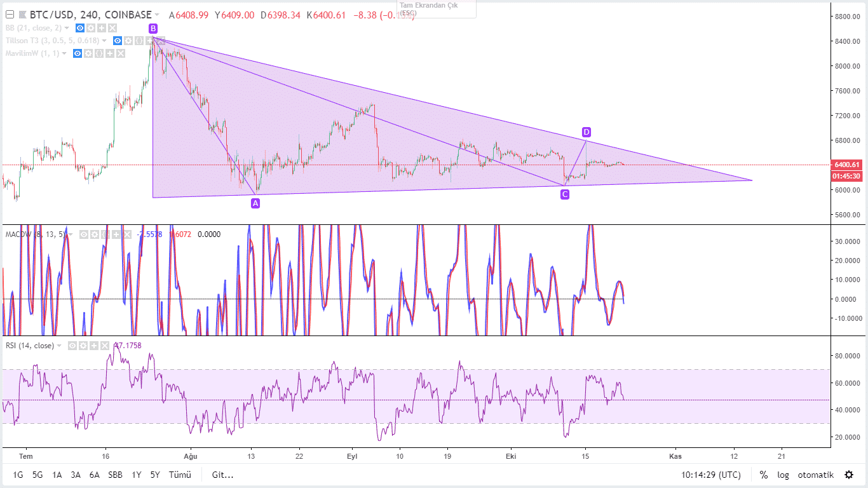Remove the MACDW indicator
868x488 pixels.
(127, 234)
